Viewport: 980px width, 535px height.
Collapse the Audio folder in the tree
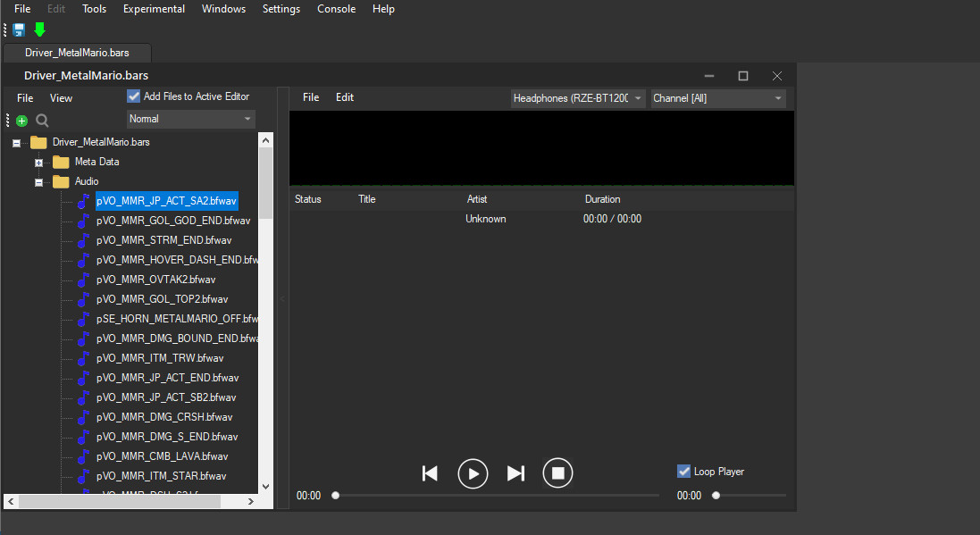38,181
